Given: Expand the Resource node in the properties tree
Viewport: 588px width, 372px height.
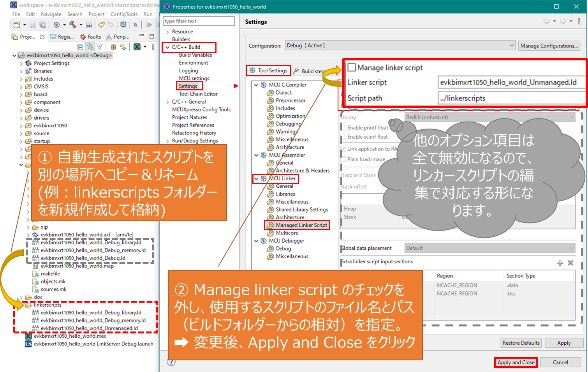Looking at the screenshot, I should [167, 32].
